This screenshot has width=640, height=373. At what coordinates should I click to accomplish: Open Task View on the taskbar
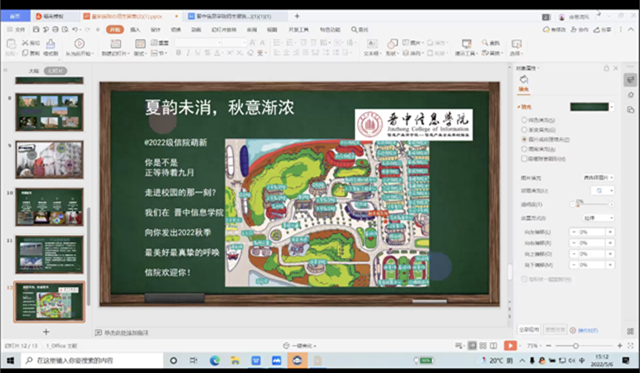coord(193,360)
